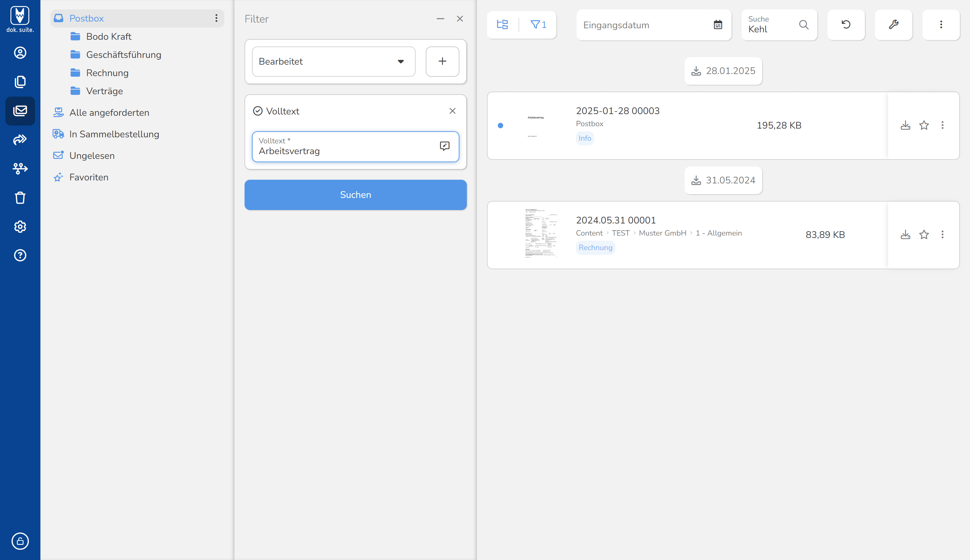
Task: Open Postbox three-dot options menu
Action: (x=216, y=18)
